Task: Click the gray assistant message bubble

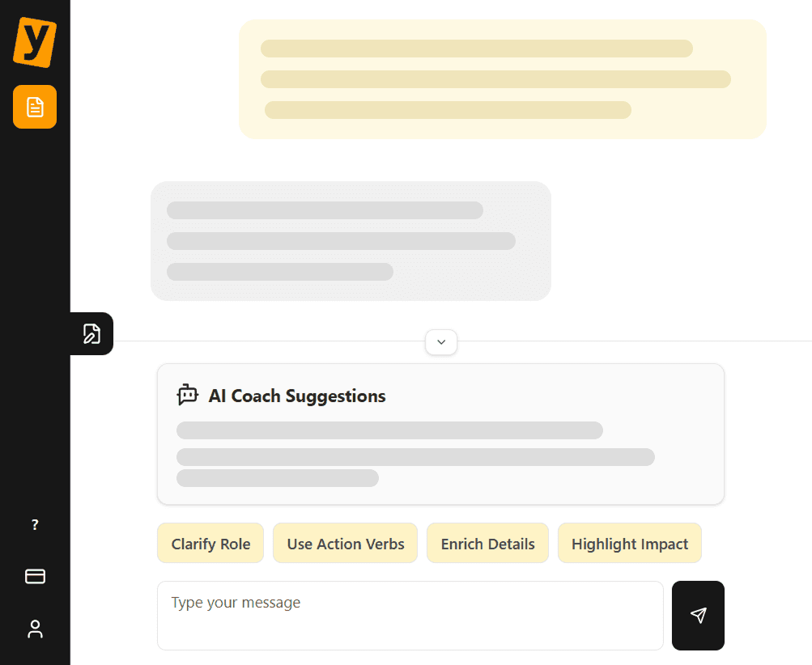Action: click(351, 240)
